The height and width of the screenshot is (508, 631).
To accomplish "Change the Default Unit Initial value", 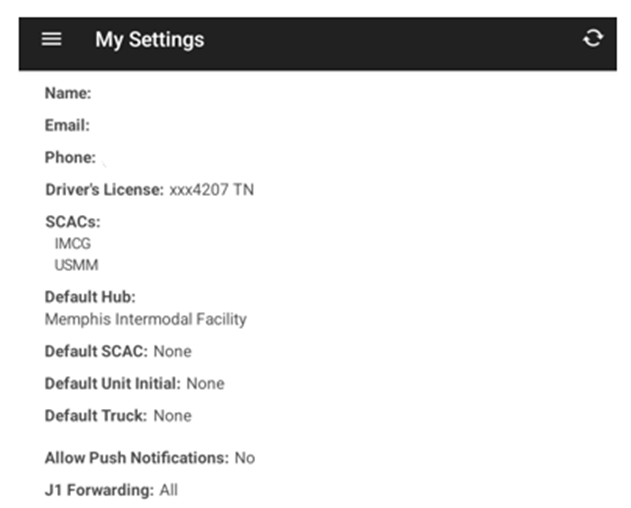I will click(206, 384).
